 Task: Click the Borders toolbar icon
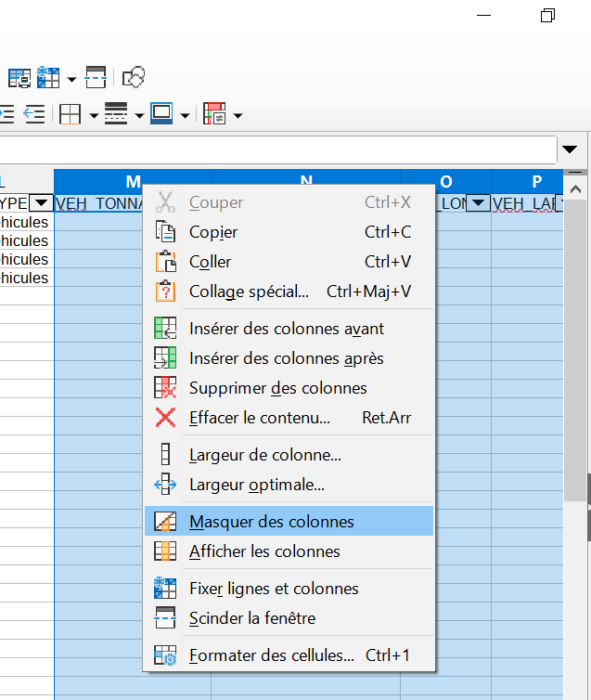70,115
